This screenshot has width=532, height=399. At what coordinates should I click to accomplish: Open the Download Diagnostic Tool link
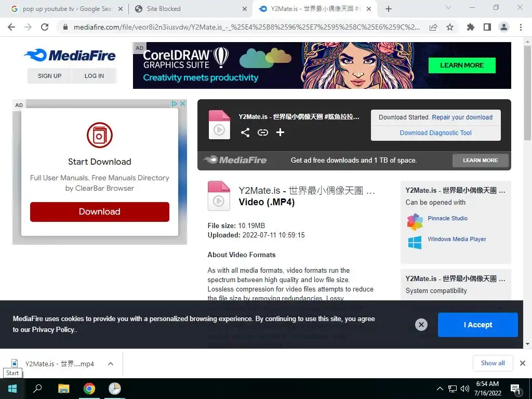point(436,132)
